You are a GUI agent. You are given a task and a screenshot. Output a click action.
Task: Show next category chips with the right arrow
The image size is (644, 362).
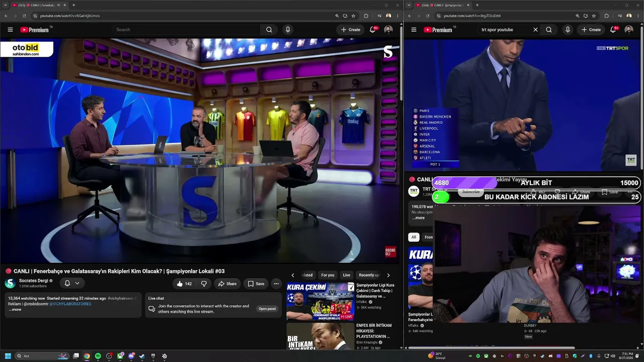(x=388, y=275)
